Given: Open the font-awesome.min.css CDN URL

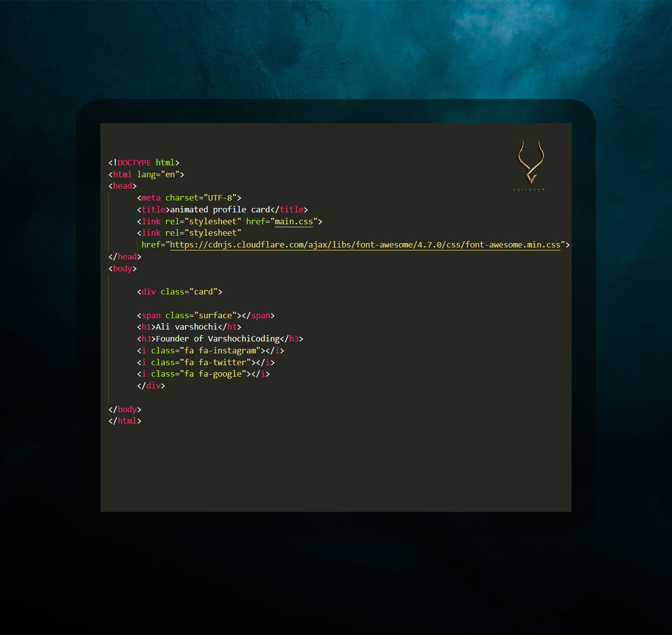Looking at the screenshot, I should click(x=365, y=245).
